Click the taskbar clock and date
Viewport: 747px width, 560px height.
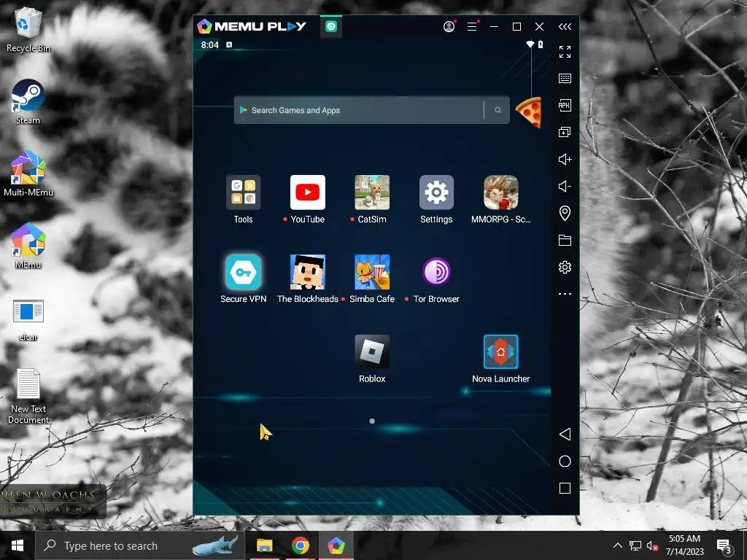point(684,545)
